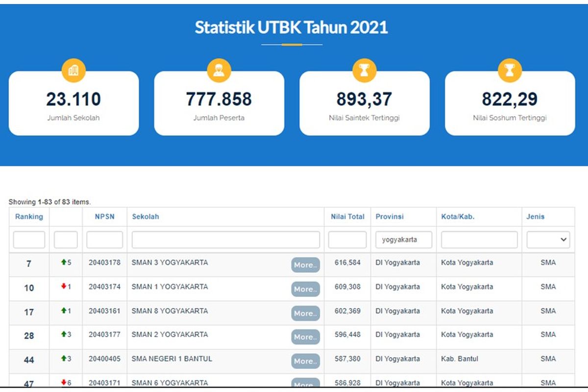Open More details for SMA Negeri 1 Bantul
588x392 pixels.
click(x=305, y=361)
